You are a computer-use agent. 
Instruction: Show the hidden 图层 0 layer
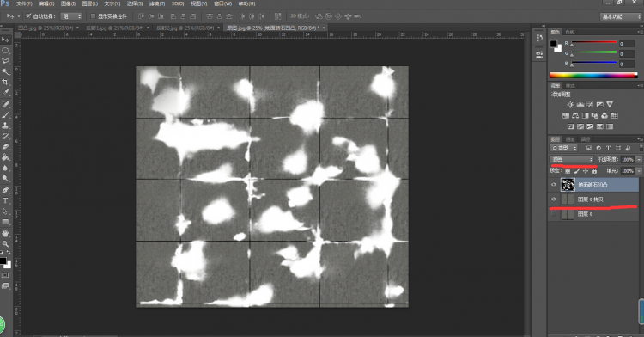click(x=554, y=214)
